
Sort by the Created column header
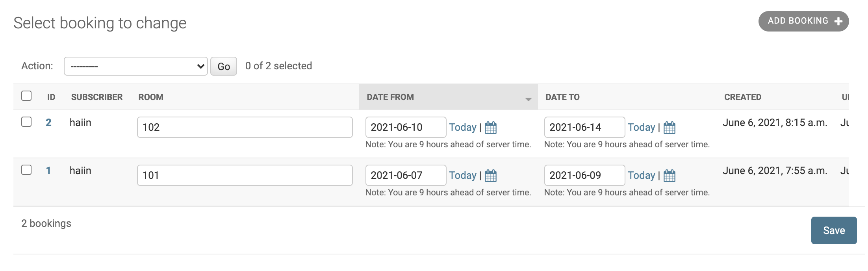pyautogui.click(x=742, y=97)
